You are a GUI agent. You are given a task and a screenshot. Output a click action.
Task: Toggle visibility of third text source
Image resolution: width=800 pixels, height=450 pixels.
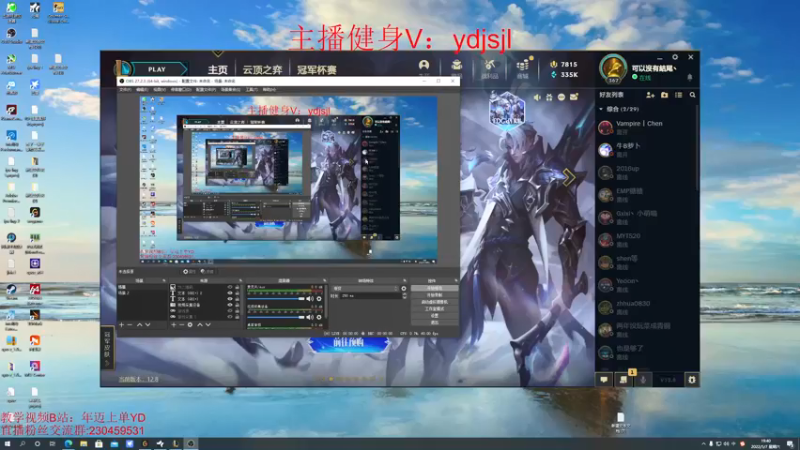coord(230,299)
